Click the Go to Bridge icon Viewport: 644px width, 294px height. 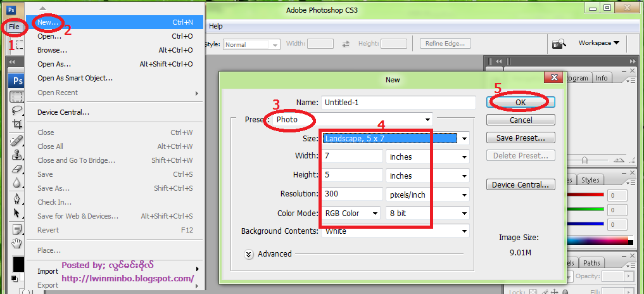coord(559,44)
